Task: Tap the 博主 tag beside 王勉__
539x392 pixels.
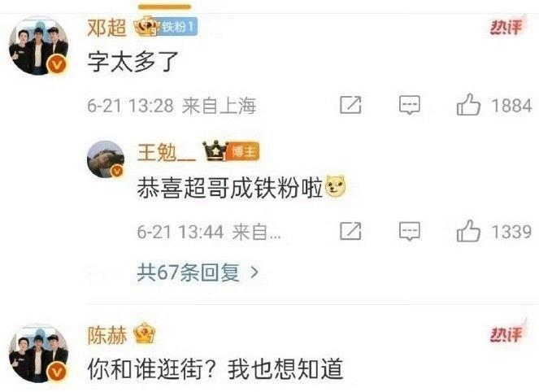Action: pyautogui.click(x=243, y=151)
